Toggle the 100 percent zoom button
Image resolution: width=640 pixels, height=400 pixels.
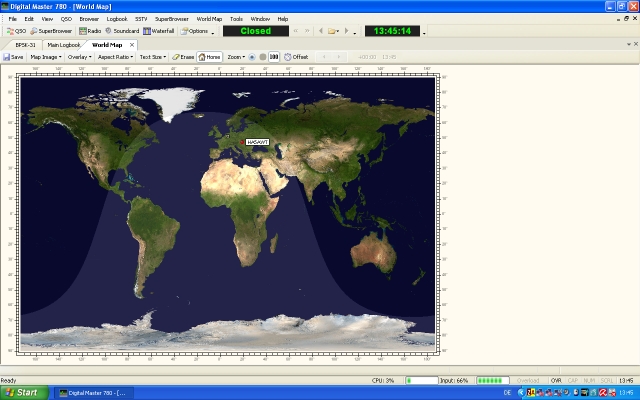[273, 57]
